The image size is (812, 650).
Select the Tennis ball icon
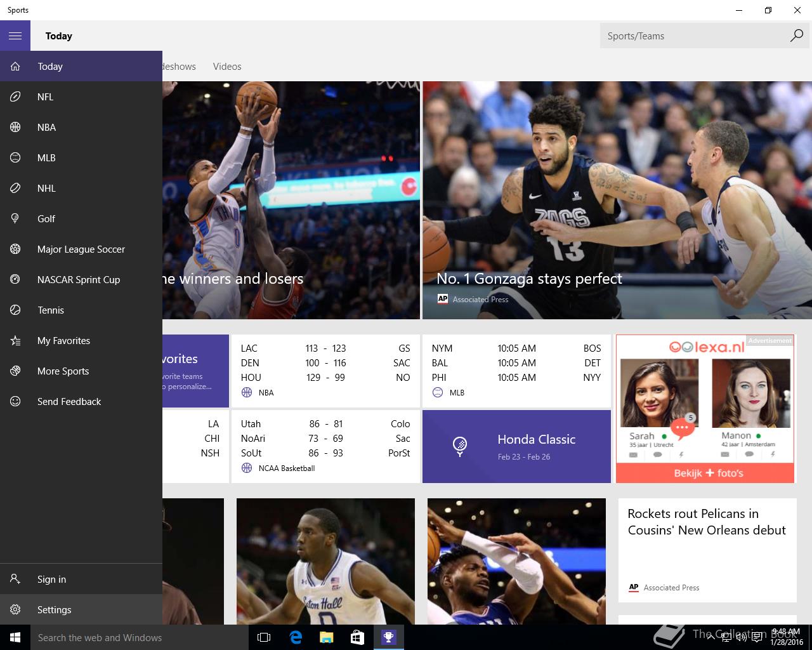coord(15,310)
